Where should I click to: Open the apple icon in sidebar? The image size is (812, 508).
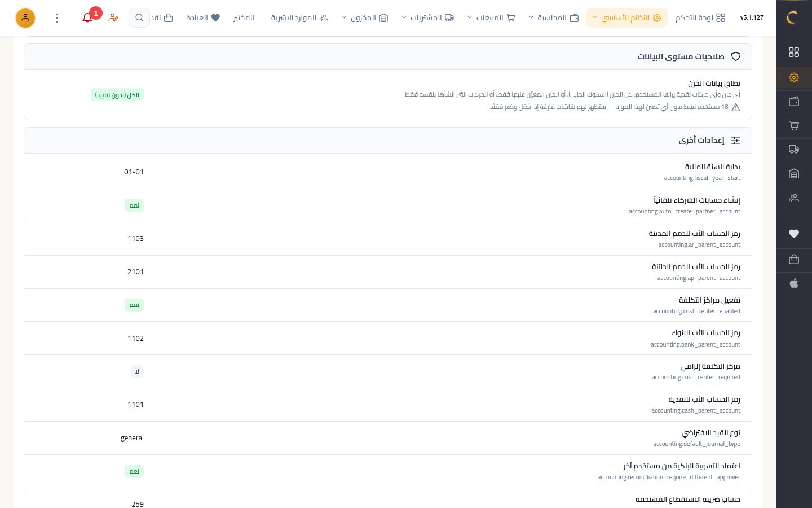click(794, 283)
